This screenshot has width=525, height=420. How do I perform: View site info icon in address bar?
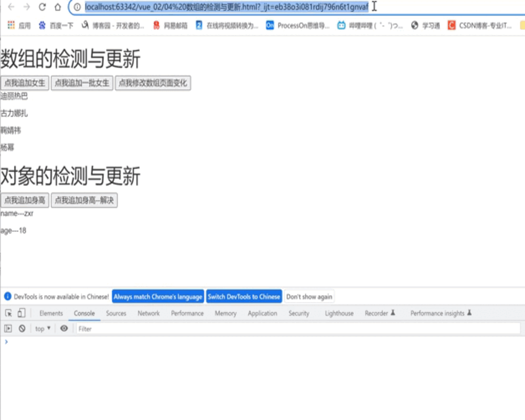coord(77,7)
